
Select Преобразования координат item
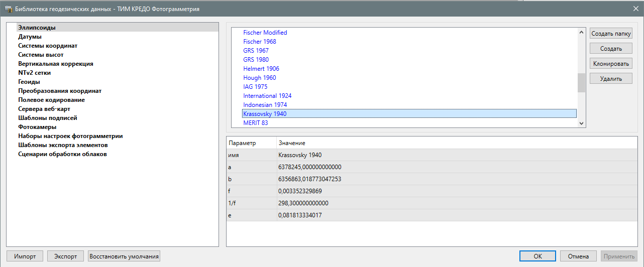(60, 91)
